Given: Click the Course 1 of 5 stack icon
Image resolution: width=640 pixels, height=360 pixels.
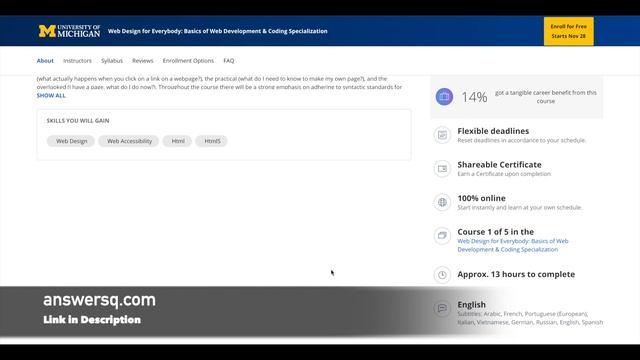Looking at the screenshot, I should tap(442, 236).
